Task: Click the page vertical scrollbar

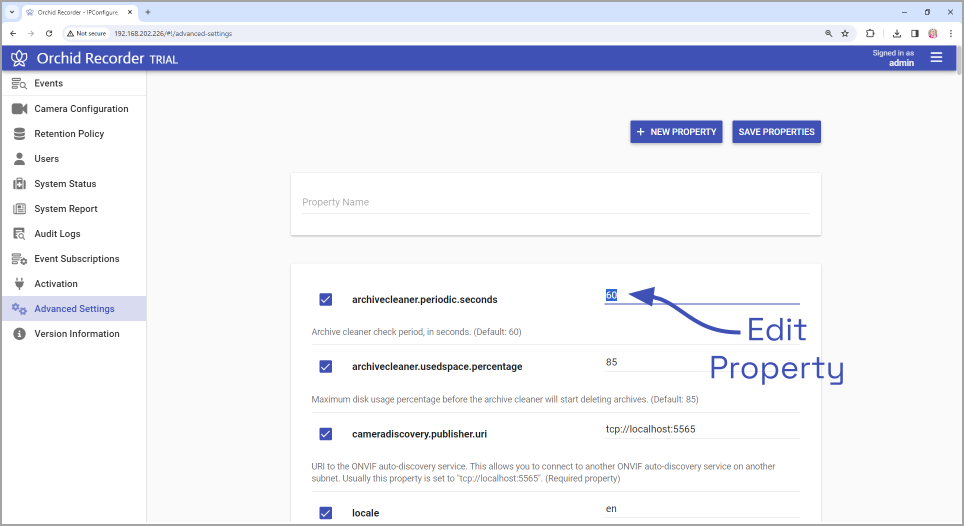Action: point(959,60)
